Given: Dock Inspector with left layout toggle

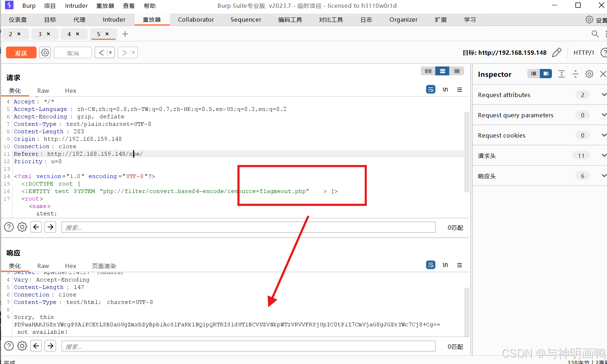Looking at the screenshot, I should (533, 74).
